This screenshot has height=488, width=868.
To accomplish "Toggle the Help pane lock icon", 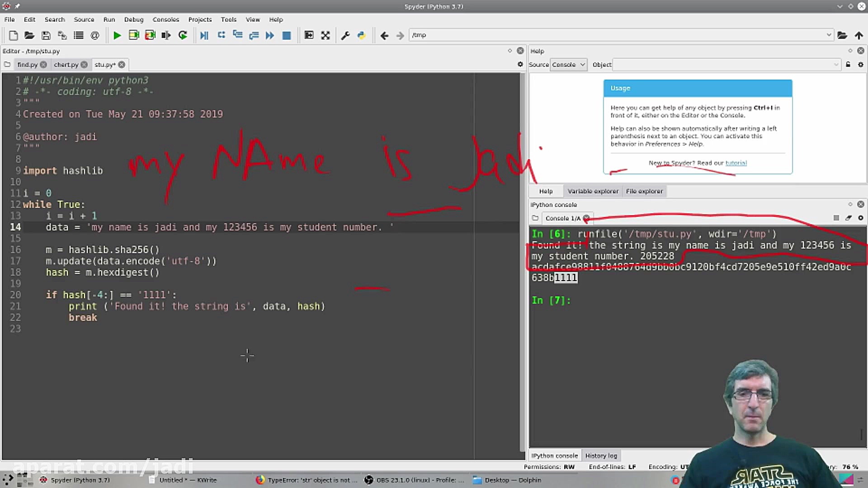I will point(848,65).
